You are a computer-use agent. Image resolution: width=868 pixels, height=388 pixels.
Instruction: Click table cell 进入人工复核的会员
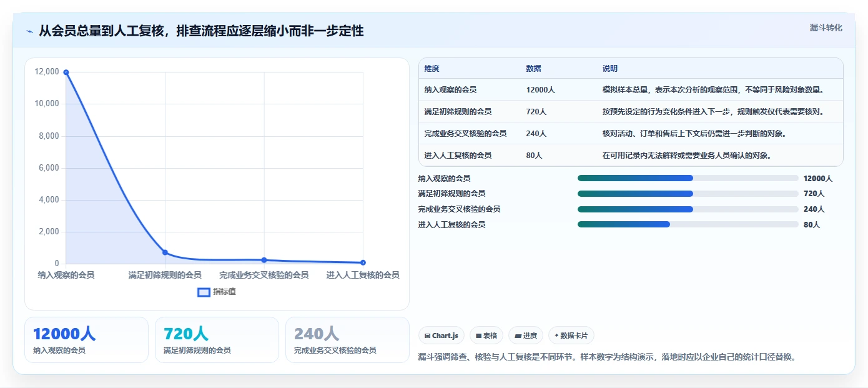458,156
